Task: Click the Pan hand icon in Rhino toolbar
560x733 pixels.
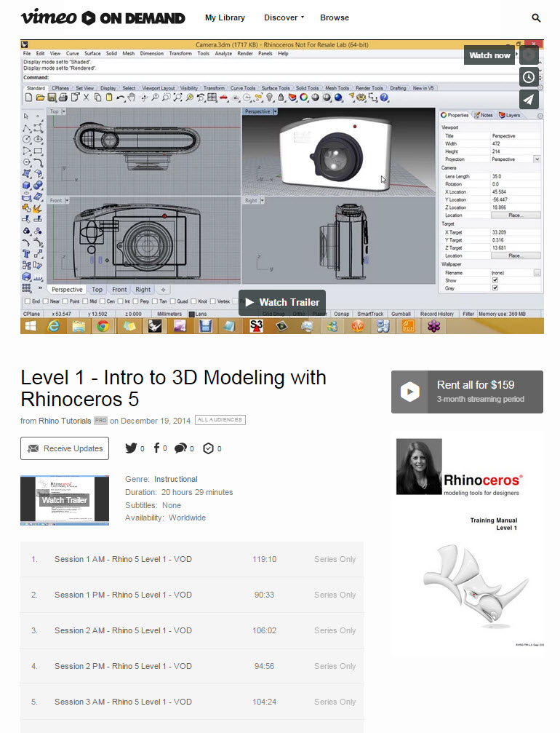Action: 132,98
